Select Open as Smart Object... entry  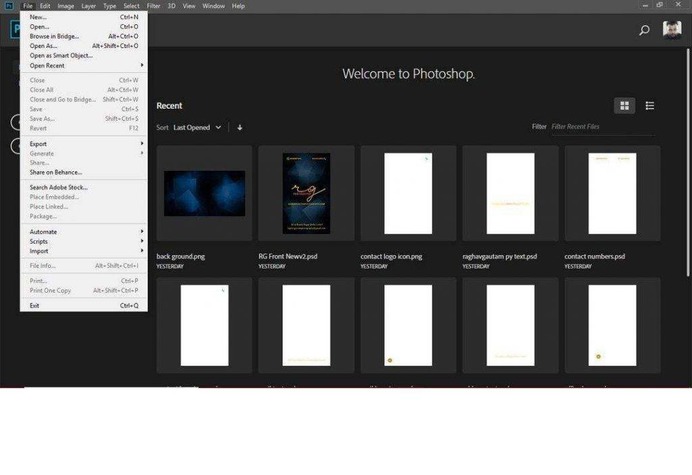[x=84, y=56]
